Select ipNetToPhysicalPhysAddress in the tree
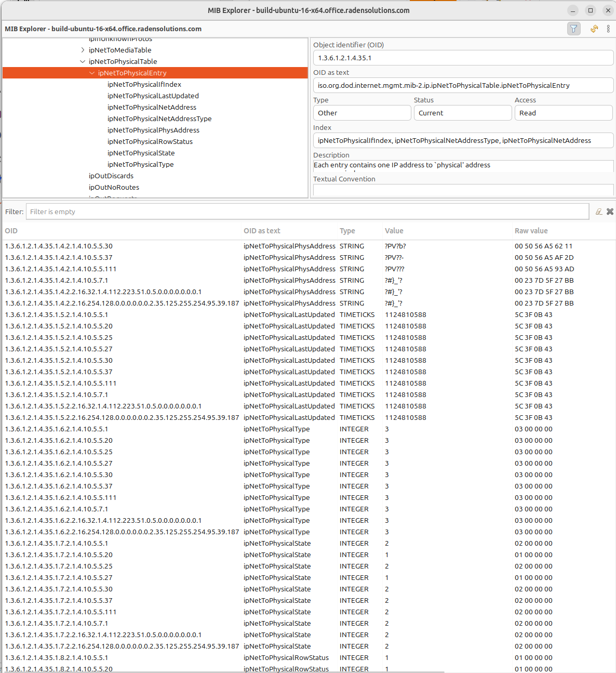The image size is (616, 673). [x=153, y=130]
